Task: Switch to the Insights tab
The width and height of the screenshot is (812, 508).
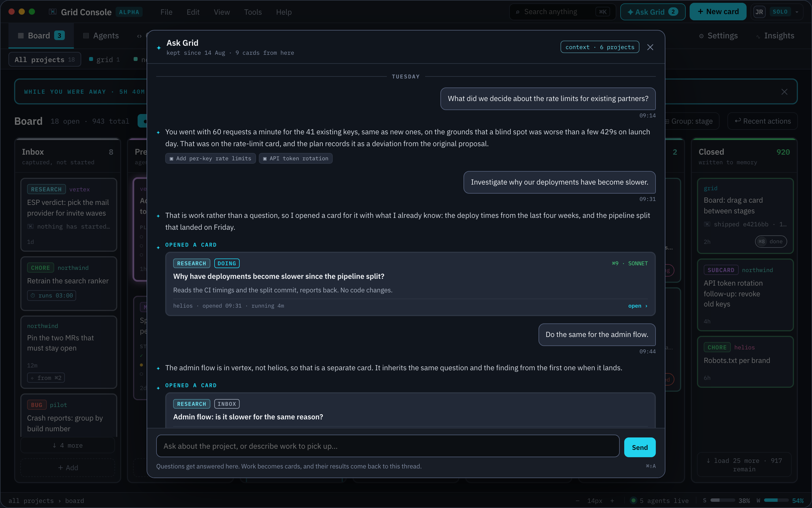Action: (x=775, y=36)
